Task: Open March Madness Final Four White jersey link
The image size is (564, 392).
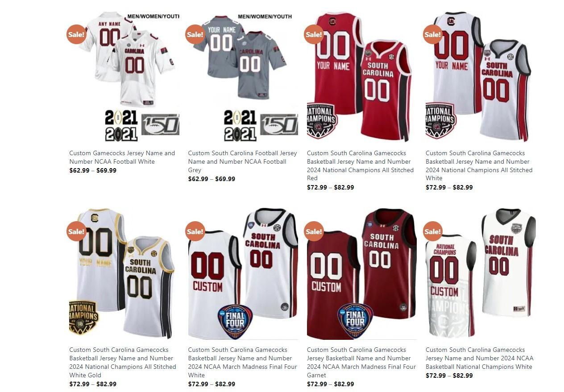Action: point(242,362)
